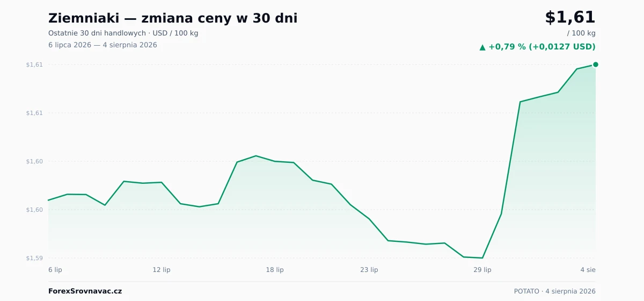Click the line peak near 18 lip
The image size is (644, 301).
click(256, 156)
